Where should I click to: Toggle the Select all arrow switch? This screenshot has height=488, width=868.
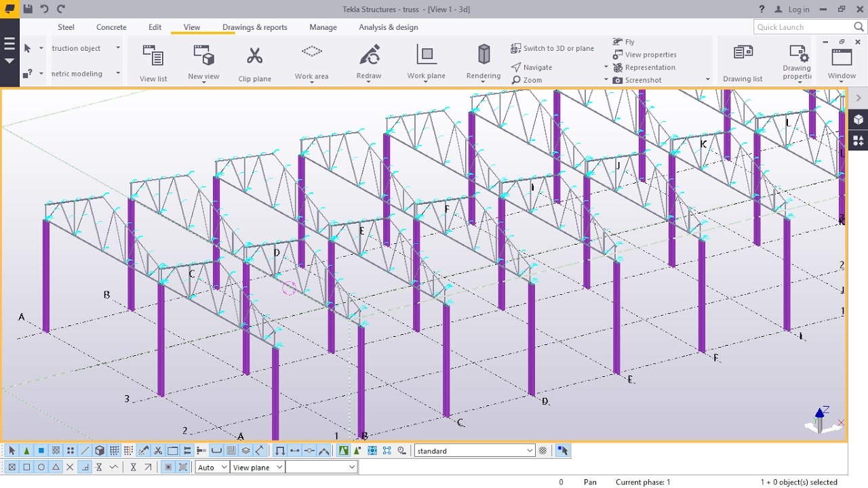pyautogui.click(x=12, y=451)
